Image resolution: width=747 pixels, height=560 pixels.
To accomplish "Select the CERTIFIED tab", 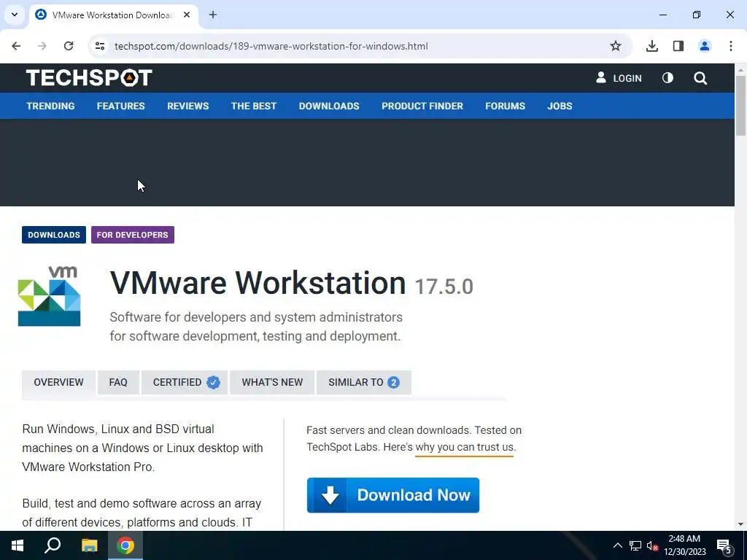I will pos(185,382).
